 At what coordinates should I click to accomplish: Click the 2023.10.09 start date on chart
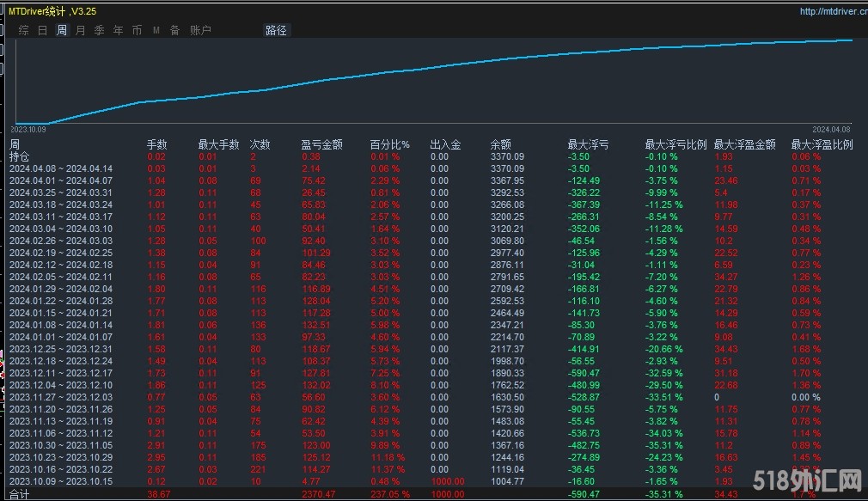[28, 129]
